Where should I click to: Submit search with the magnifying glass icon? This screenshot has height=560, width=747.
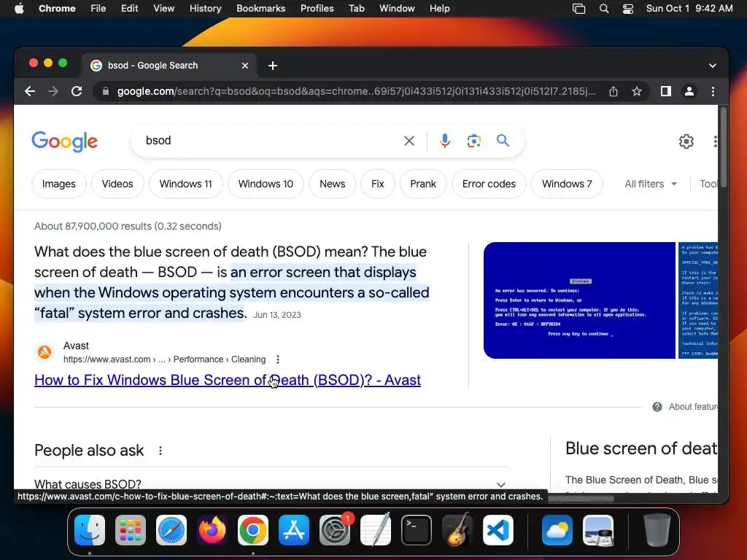click(503, 141)
